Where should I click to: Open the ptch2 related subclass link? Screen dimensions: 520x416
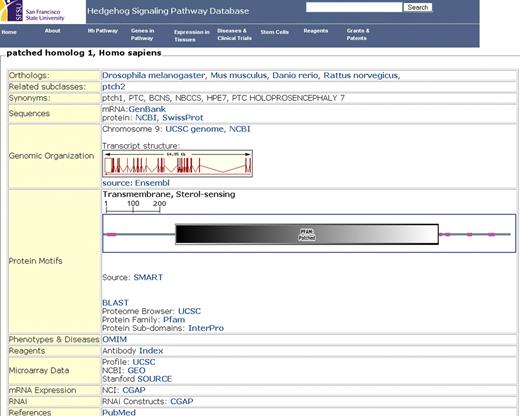tap(114, 87)
